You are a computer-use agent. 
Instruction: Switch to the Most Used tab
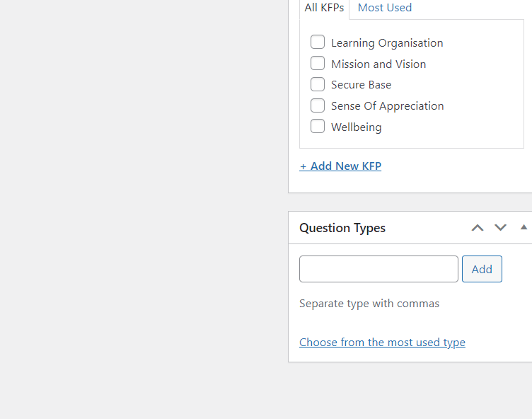pos(385,8)
